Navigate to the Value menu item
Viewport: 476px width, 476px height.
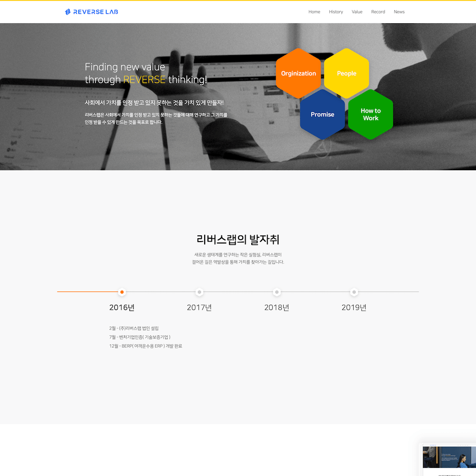pyautogui.click(x=357, y=12)
